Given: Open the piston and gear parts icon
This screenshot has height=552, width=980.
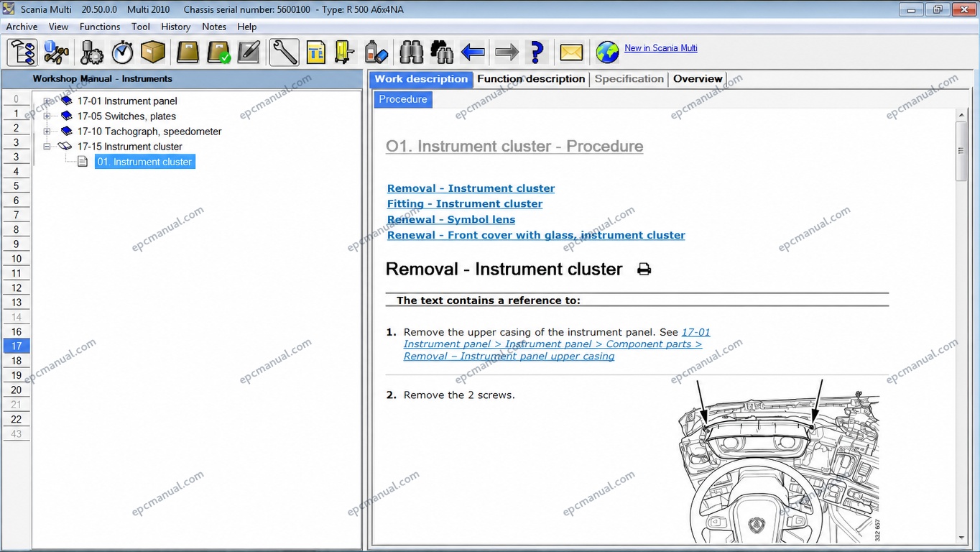Looking at the screenshot, I should pyautogui.click(x=92, y=52).
